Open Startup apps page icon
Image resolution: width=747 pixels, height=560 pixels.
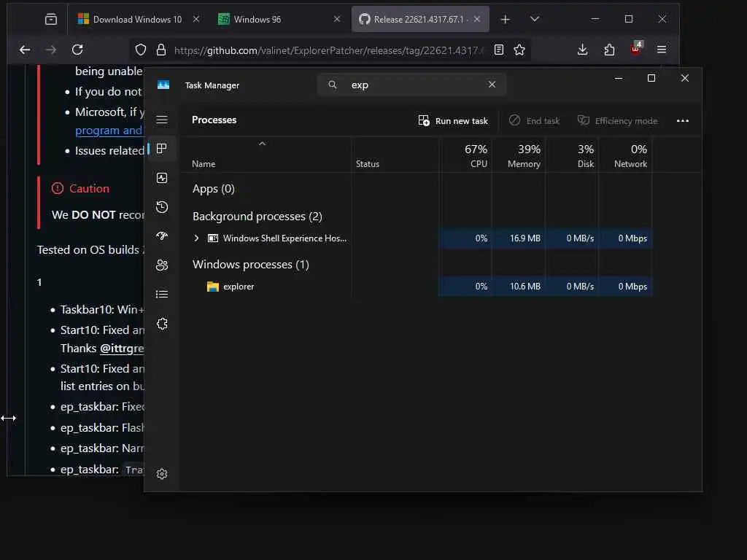click(x=162, y=236)
